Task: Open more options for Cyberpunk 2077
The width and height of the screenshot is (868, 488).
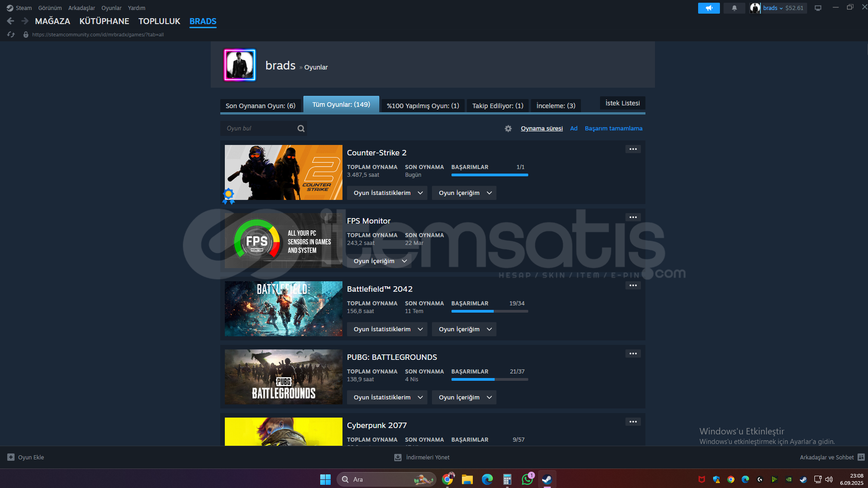Action: (x=633, y=422)
